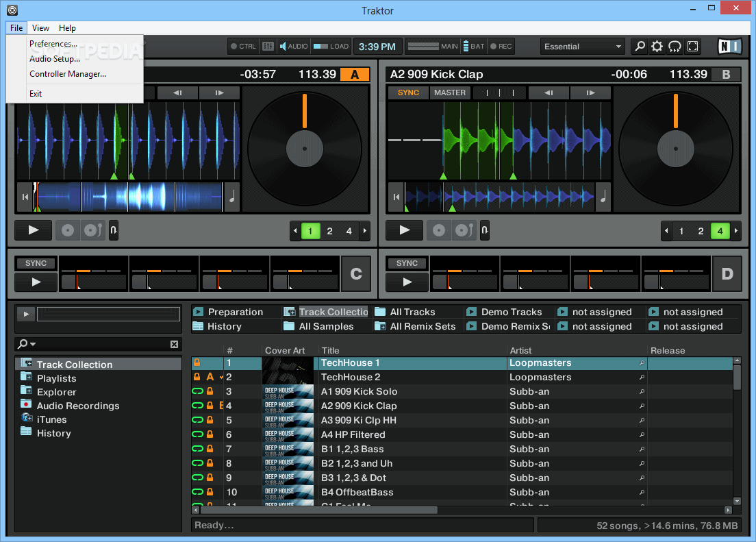Click the magnifier icon in header

click(x=640, y=47)
